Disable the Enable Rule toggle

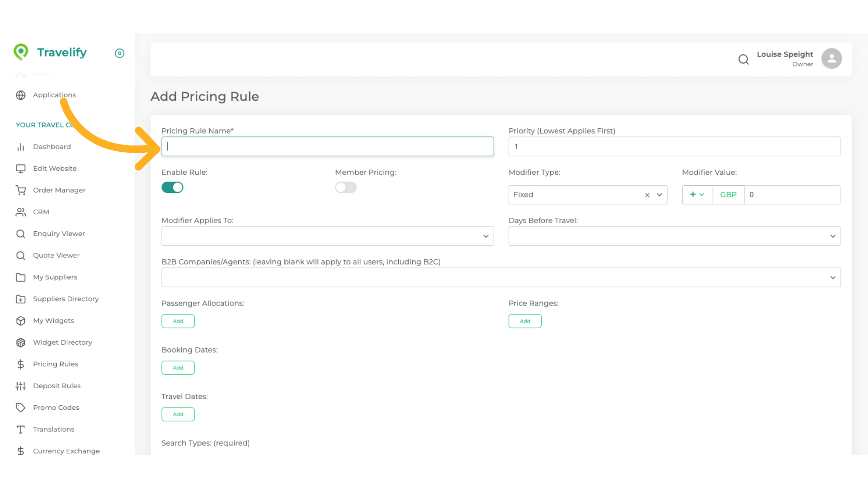pyautogui.click(x=172, y=188)
